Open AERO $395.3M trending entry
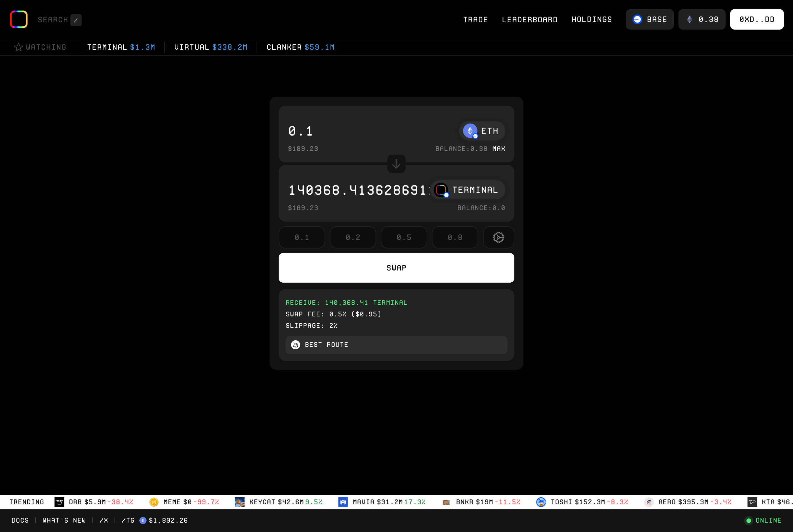Screen dimensions: 793x532 pyautogui.click(x=688, y=502)
